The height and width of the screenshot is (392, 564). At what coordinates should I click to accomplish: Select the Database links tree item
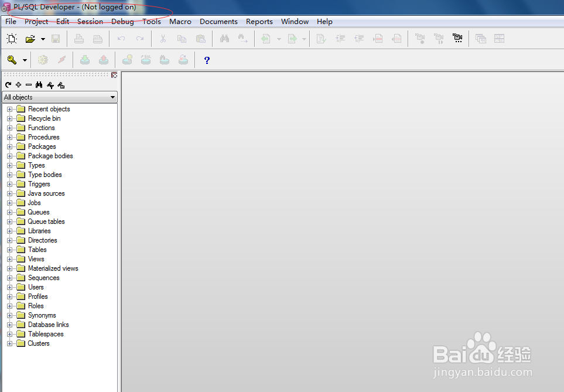[48, 325]
